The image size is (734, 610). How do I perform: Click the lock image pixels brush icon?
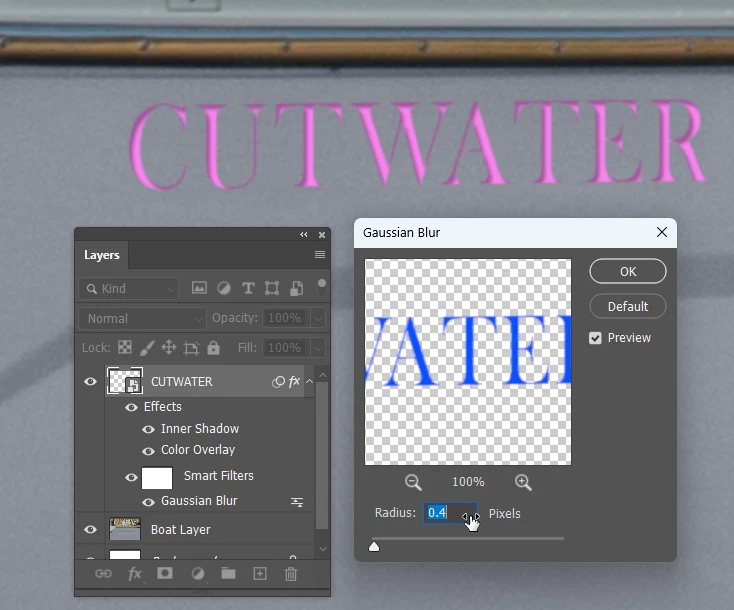(x=147, y=347)
